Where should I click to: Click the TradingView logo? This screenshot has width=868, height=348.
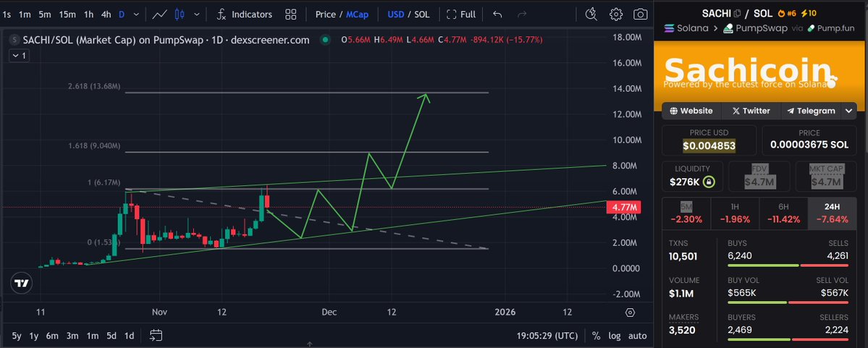point(22,284)
